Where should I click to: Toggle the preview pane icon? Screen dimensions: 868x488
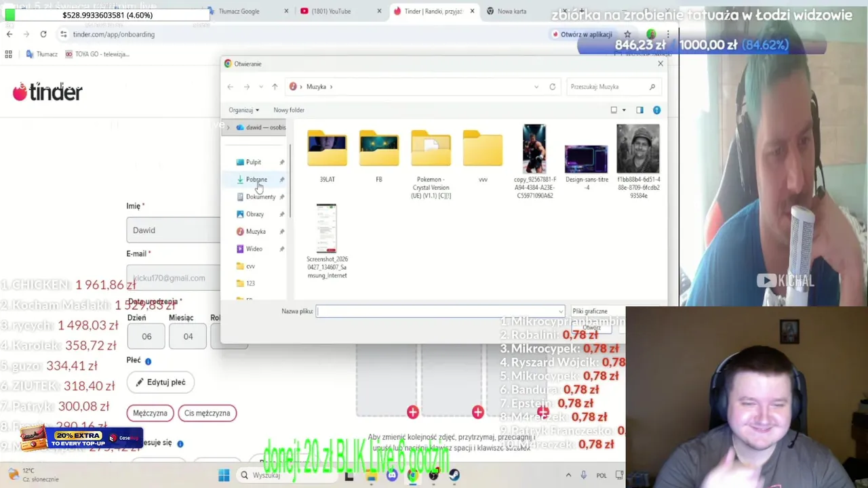(639, 110)
